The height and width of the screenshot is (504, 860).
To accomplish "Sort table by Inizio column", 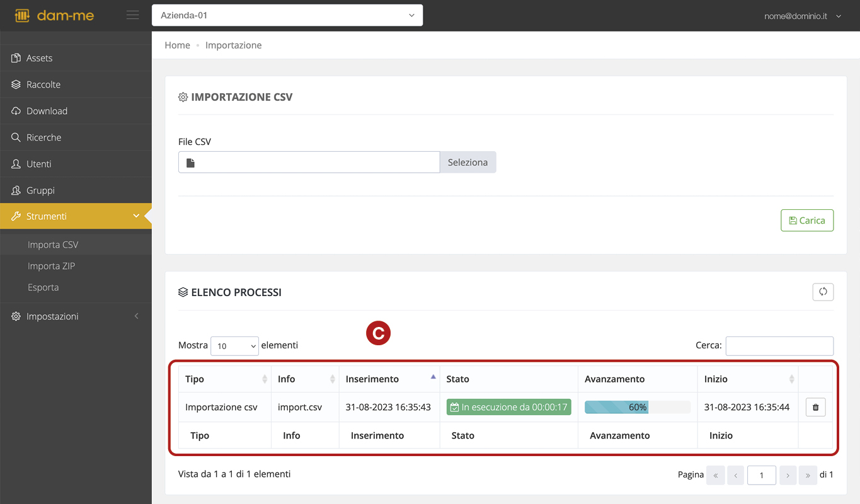I will tap(748, 379).
